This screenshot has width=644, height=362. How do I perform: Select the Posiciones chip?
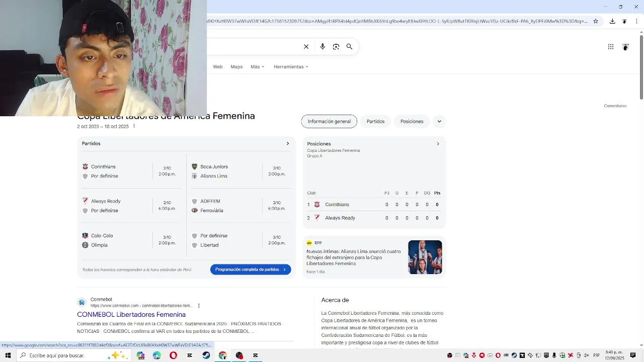point(412,121)
